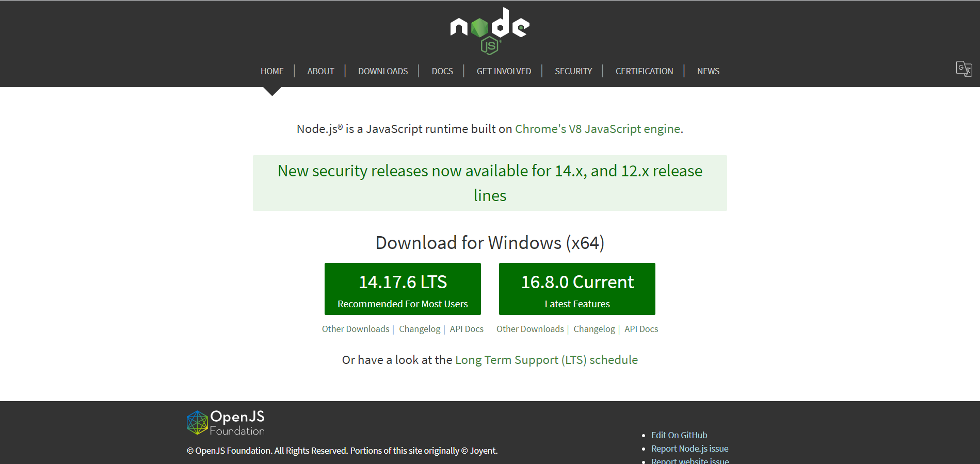Open the language translate icon
980x464 pixels.
tap(964, 69)
